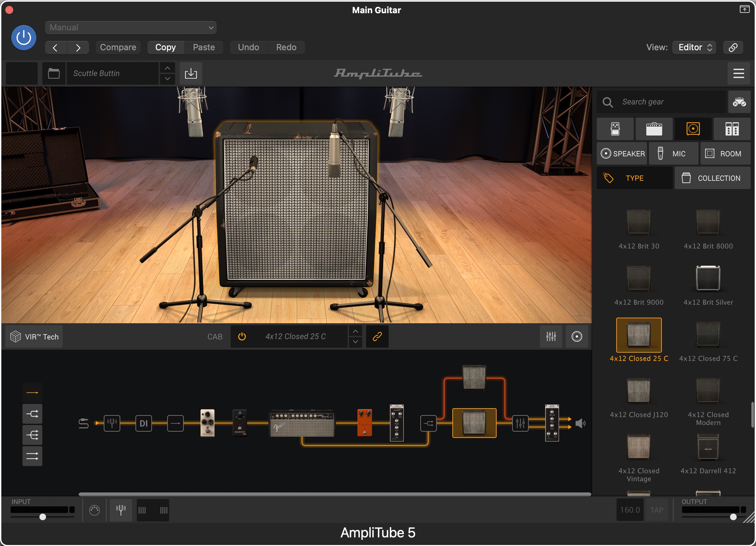
Task: Sort gear by COLLECTION
Action: tap(713, 178)
